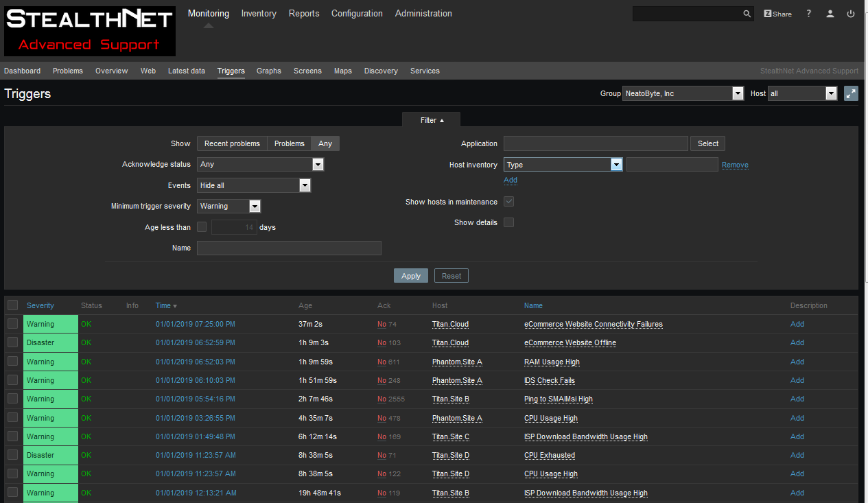Viewport: 868px width, 503px height.
Task: Open the Reports main menu
Action: tap(304, 14)
